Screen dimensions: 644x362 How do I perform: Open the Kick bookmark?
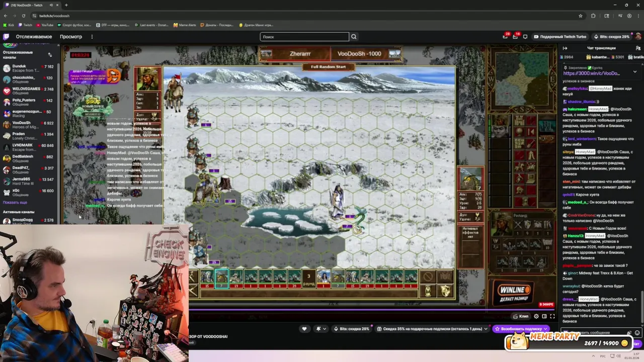click(9, 25)
